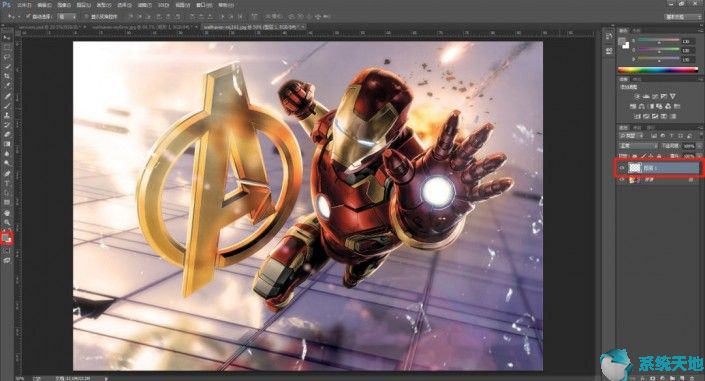Select the Eraser tool

[x=7, y=135]
